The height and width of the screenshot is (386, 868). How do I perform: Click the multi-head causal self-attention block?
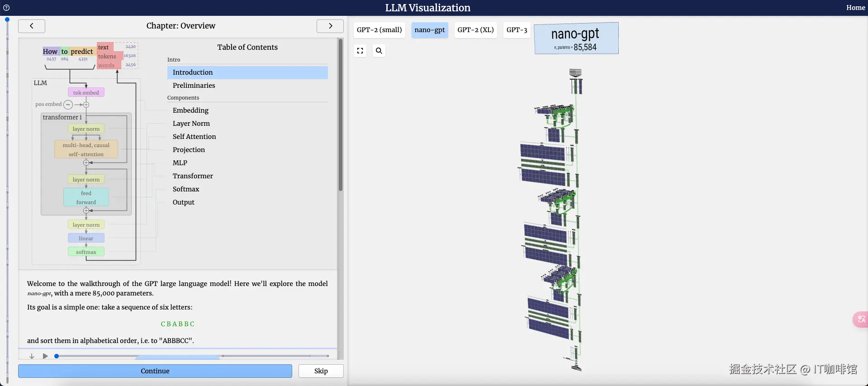pos(86,149)
